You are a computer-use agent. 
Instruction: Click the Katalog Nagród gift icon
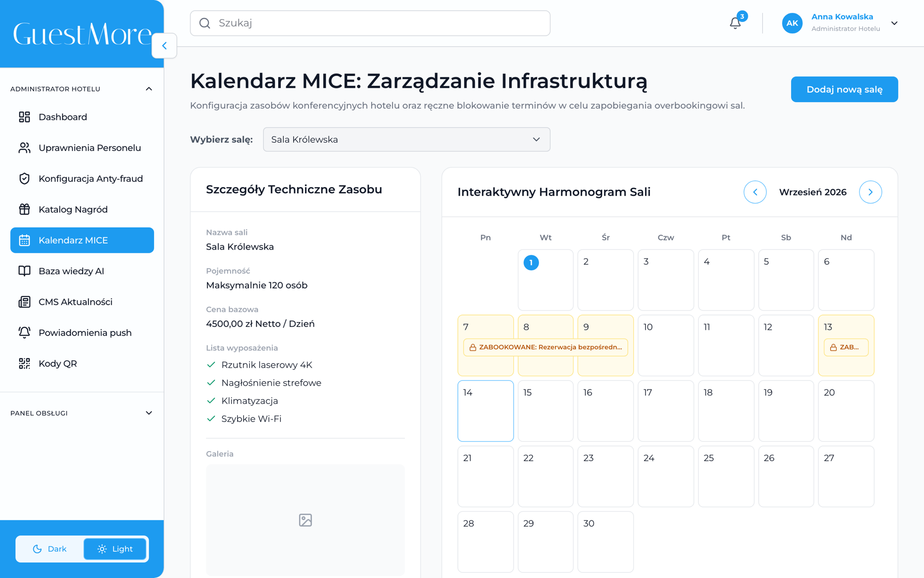click(24, 210)
